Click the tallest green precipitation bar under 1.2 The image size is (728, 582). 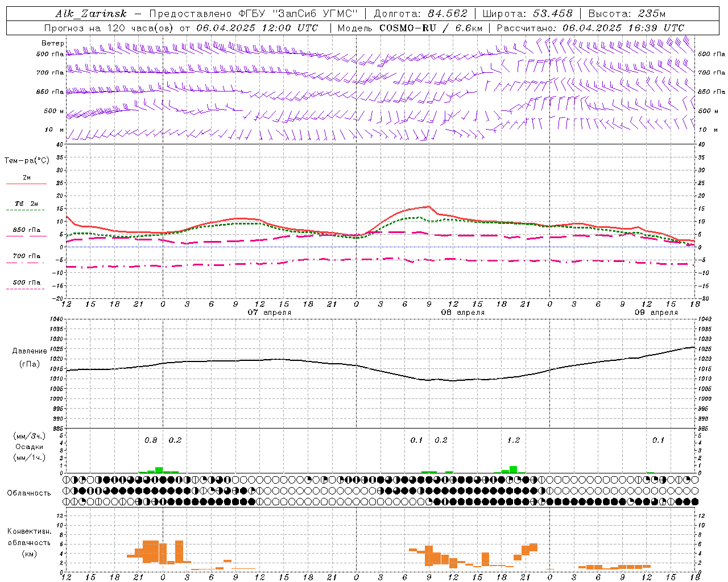(514, 469)
